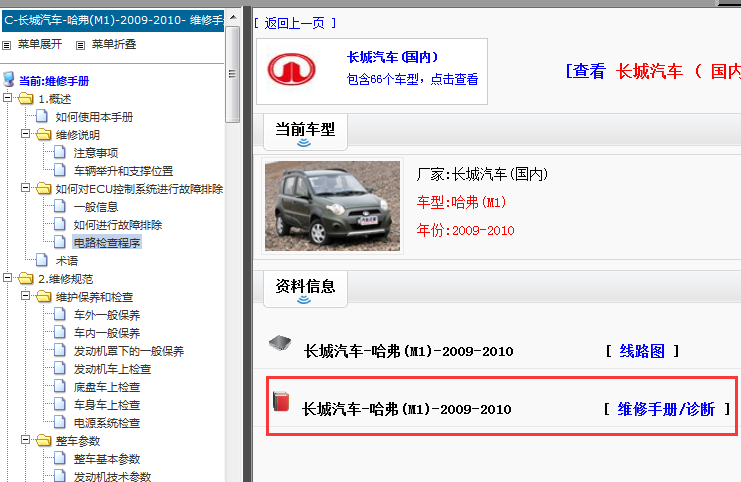Open 发动机车上检查 tree entry
Image resolution: width=741 pixels, height=482 pixels.
112,369
